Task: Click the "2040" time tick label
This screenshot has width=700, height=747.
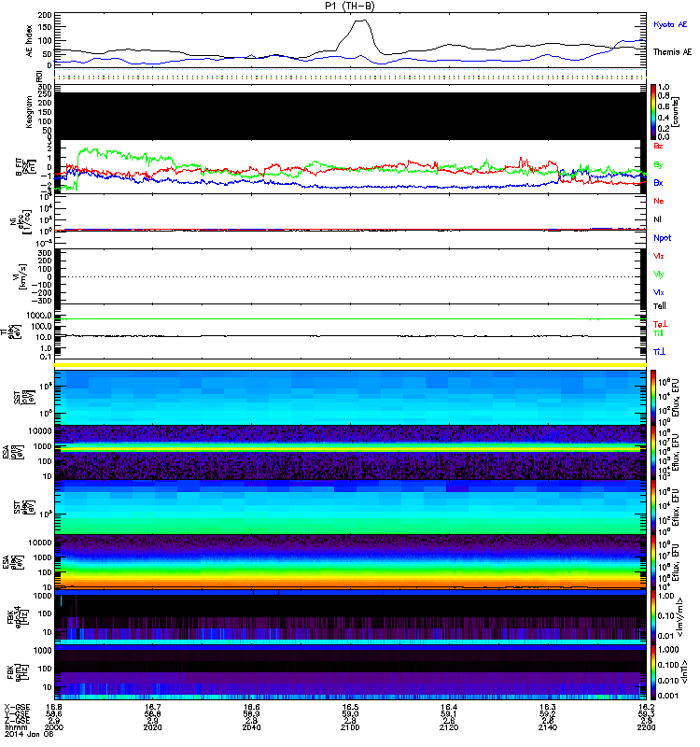Action: (251, 727)
